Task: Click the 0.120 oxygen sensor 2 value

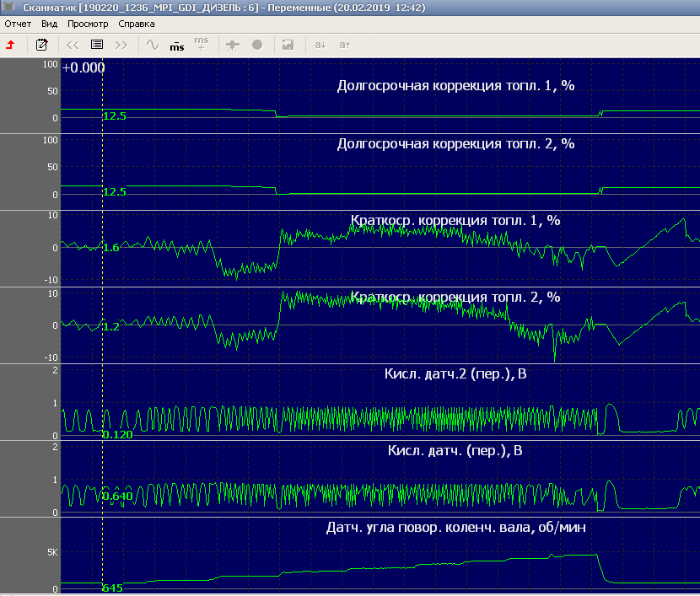Action: tap(118, 434)
